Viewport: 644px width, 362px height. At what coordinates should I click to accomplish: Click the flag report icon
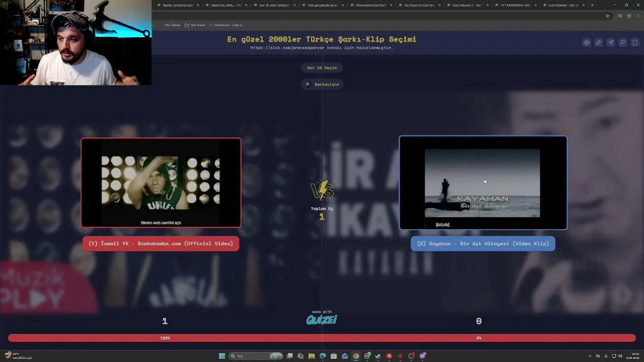(622, 43)
